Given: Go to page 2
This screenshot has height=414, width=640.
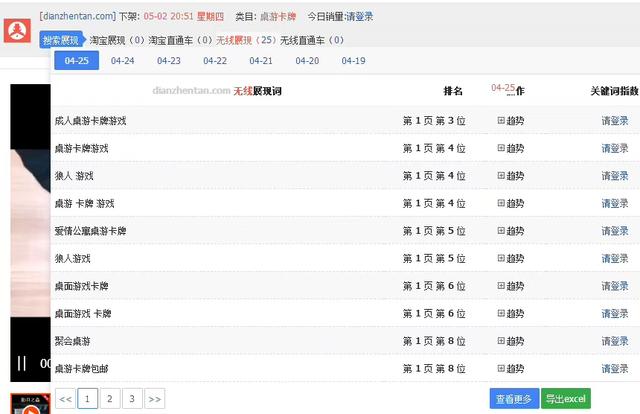Looking at the screenshot, I should pyautogui.click(x=110, y=398).
